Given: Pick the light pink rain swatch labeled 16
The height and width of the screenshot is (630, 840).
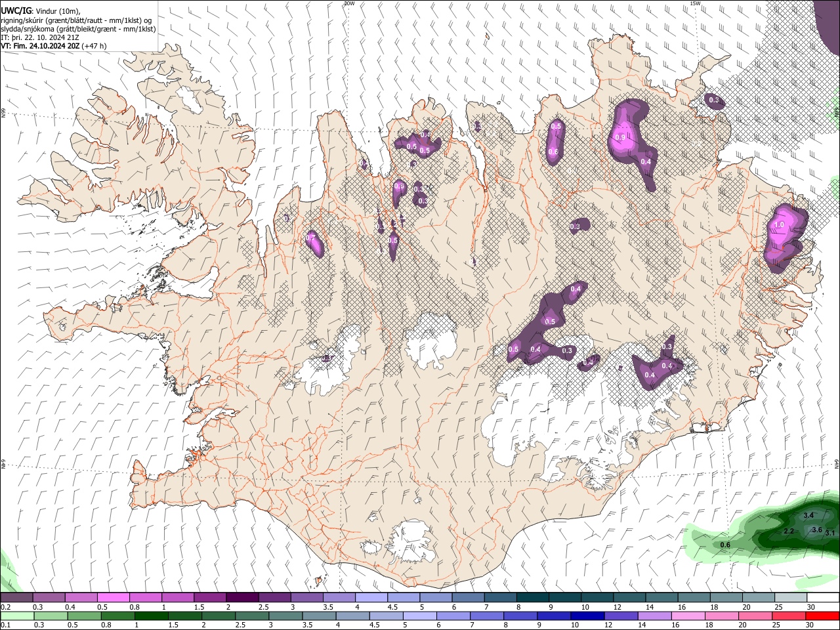Looking at the screenshot, I should [688, 616].
